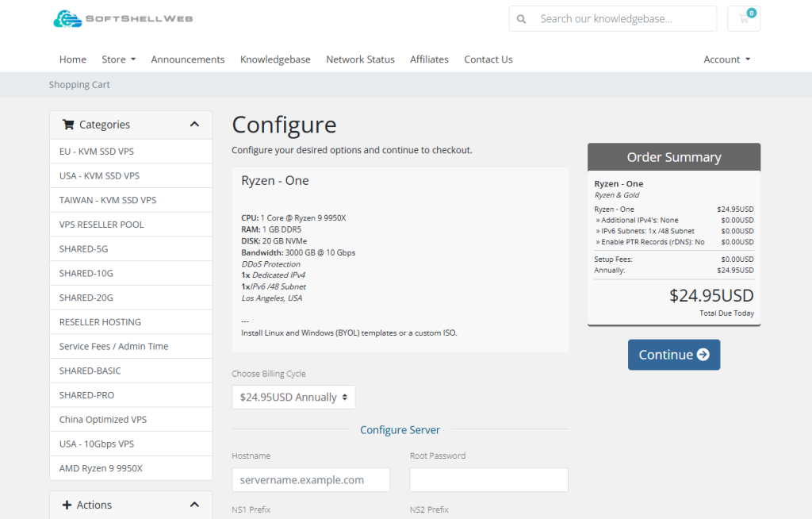812x519 pixels.
Task: Select the AMD Ryzen 9 9950X category
Action: 101,468
